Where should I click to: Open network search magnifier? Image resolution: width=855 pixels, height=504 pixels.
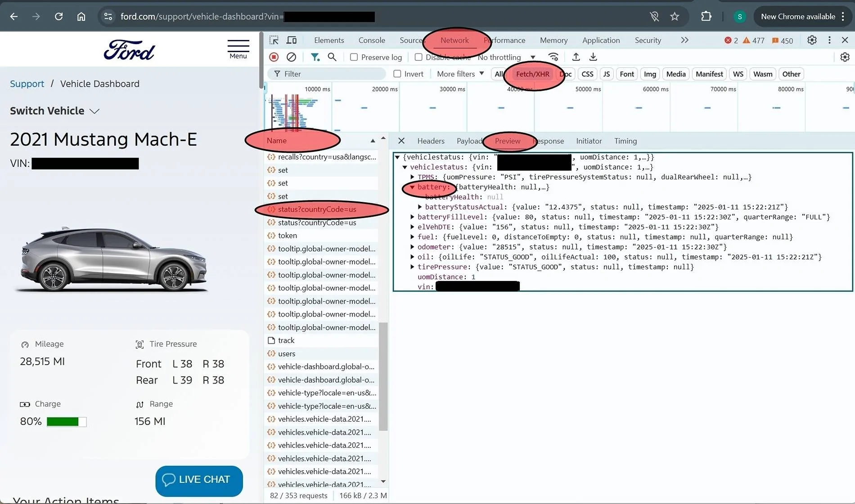point(332,57)
